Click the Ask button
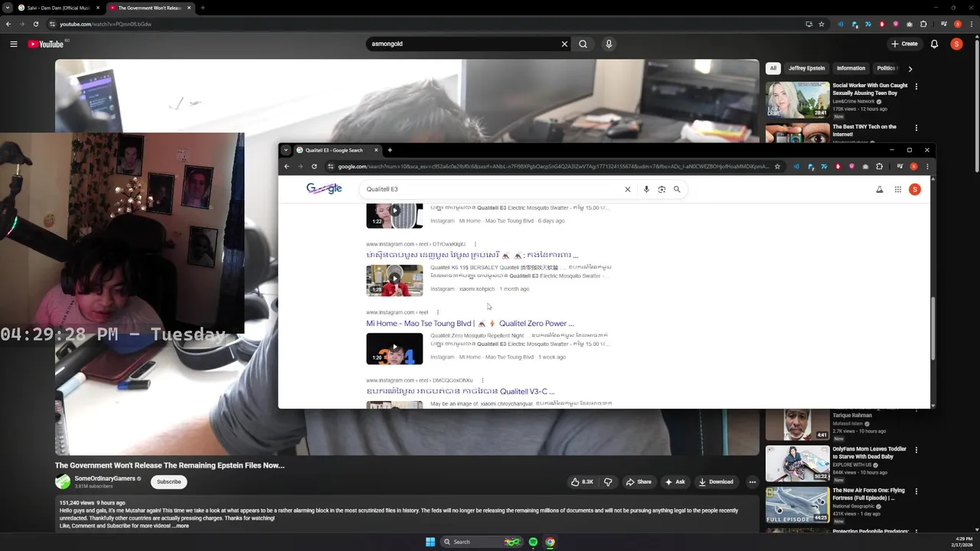The width and height of the screenshot is (980, 551). click(675, 481)
